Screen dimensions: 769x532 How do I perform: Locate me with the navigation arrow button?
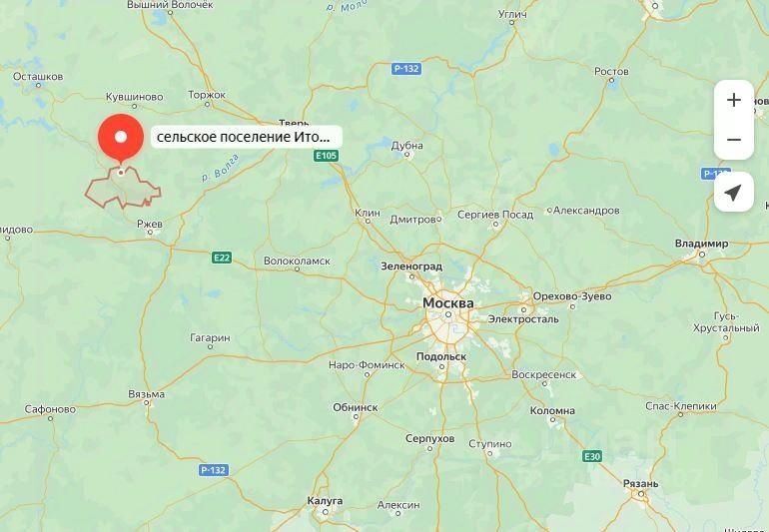734,193
